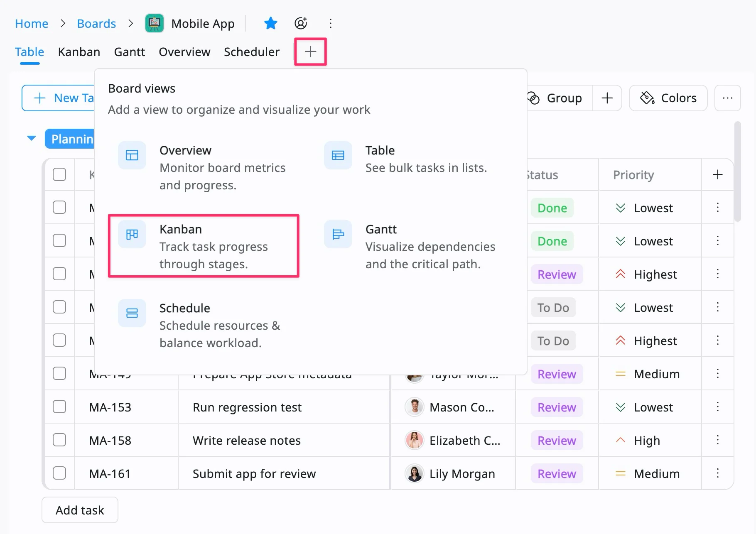
Task: Open the invite members icon
Action: click(301, 23)
